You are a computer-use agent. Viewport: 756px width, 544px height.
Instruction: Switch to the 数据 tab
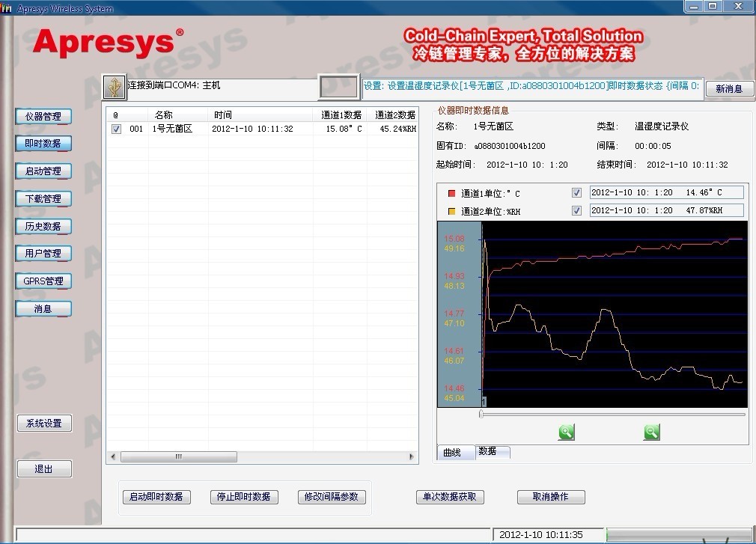coord(493,451)
